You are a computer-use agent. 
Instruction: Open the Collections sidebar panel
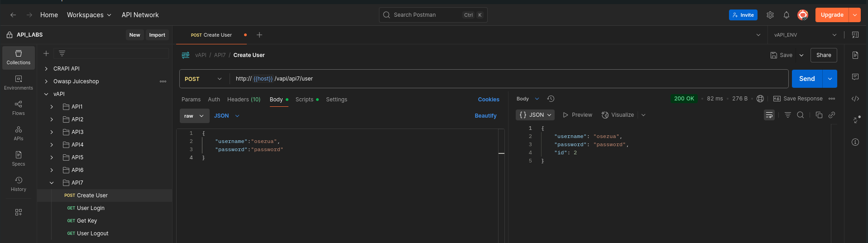[x=19, y=57]
